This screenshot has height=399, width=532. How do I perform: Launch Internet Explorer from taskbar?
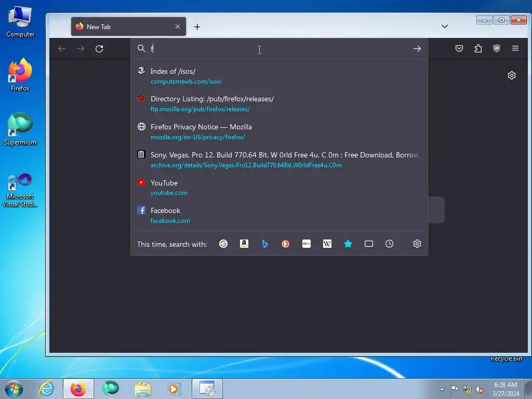pyautogui.click(x=46, y=389)
